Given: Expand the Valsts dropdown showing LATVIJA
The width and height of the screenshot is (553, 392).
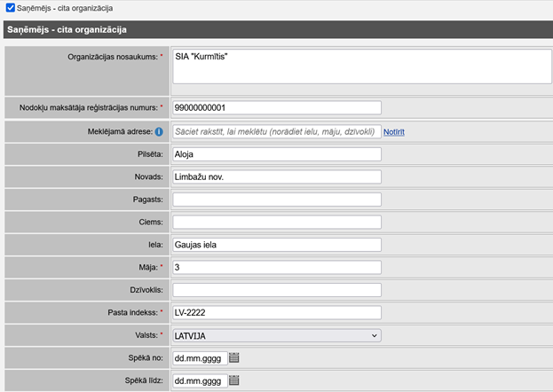Looking at the screenshot, I should click(x=277, y=335).
